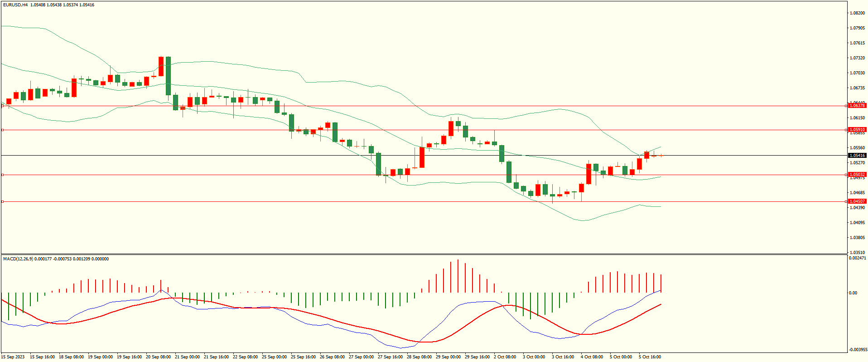Click the 1.03510 price scale label
868x362 pixels.
(x=857, y=253)
